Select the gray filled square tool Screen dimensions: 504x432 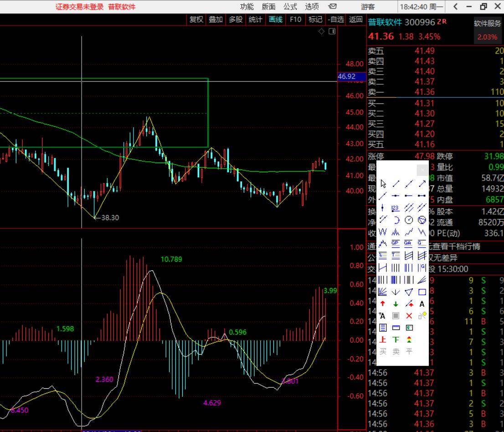[x=396, y=316]
